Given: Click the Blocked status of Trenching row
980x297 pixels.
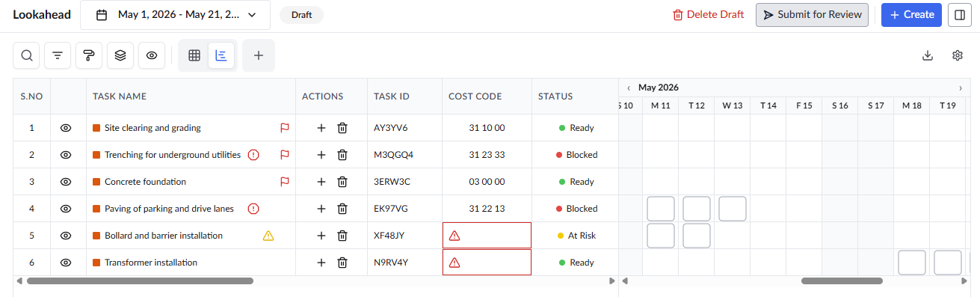Looking at the screenshot, I should click(x=576, y=155).
